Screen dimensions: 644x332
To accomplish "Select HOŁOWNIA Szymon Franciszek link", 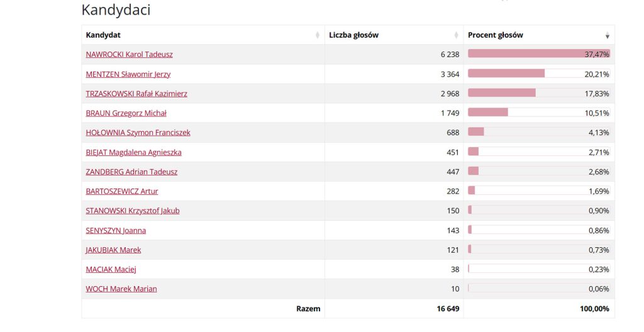I will (138, 133).
